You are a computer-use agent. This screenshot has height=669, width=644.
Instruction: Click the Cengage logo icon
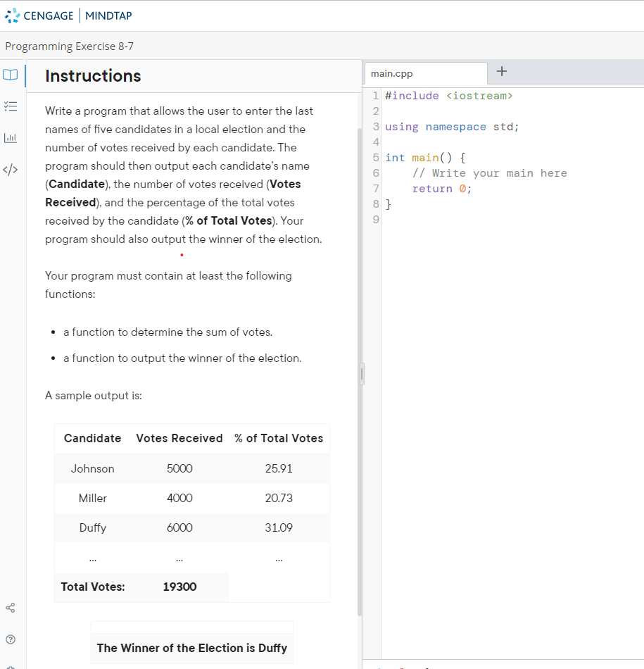tap(13, 15)
